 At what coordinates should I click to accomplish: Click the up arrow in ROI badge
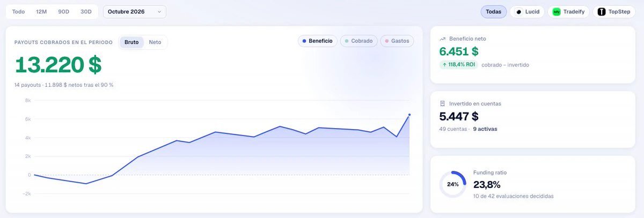tap(444, 64)
